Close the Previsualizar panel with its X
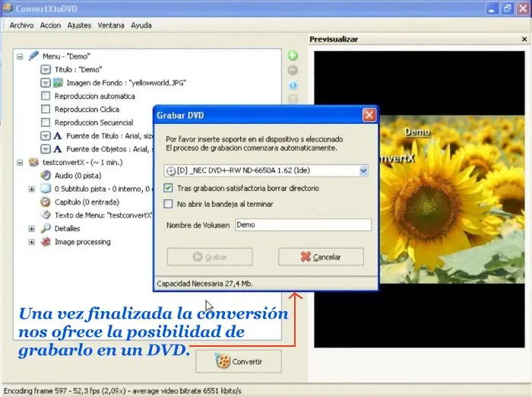532x397 pixels. [x=524, y=40]
